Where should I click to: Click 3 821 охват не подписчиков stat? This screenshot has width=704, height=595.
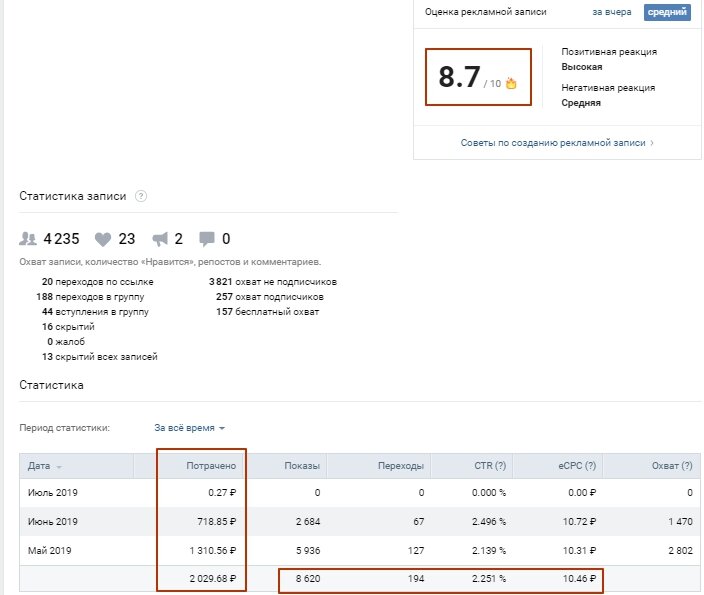[273, 282]
